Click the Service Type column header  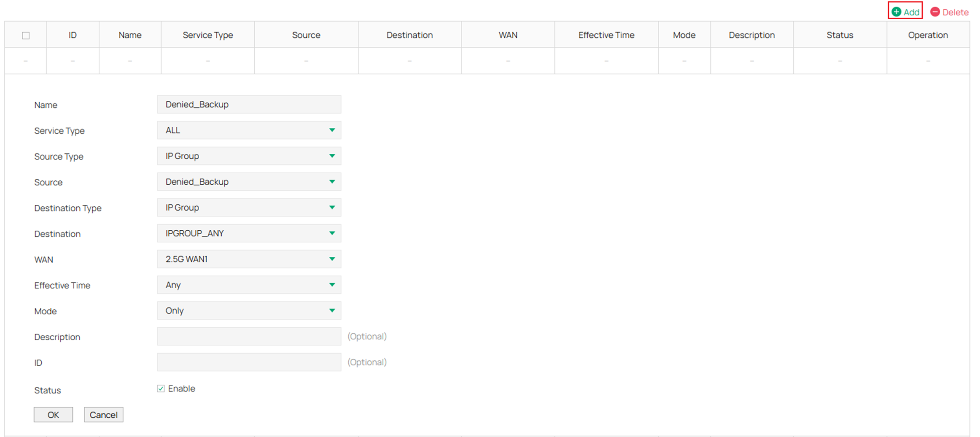208,35
